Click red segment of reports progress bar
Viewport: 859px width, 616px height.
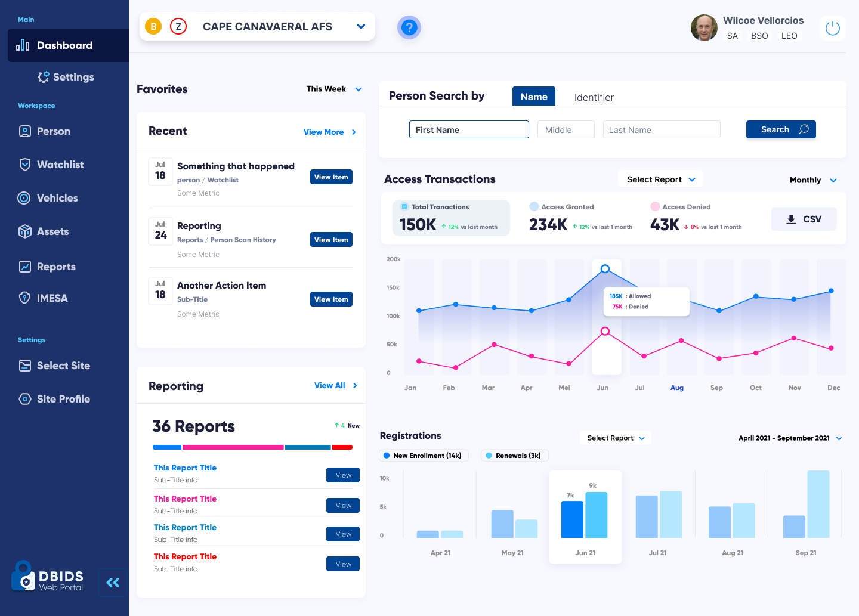click(x=342, y=447)
